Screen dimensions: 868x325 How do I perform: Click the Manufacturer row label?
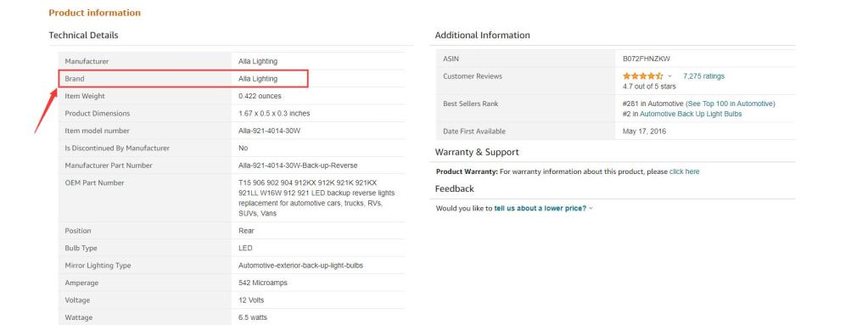pos(87,61)
